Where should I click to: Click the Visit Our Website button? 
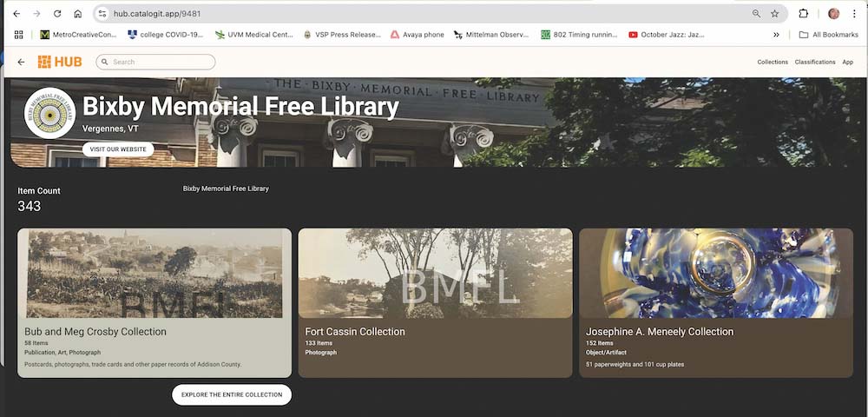[118, 149]
